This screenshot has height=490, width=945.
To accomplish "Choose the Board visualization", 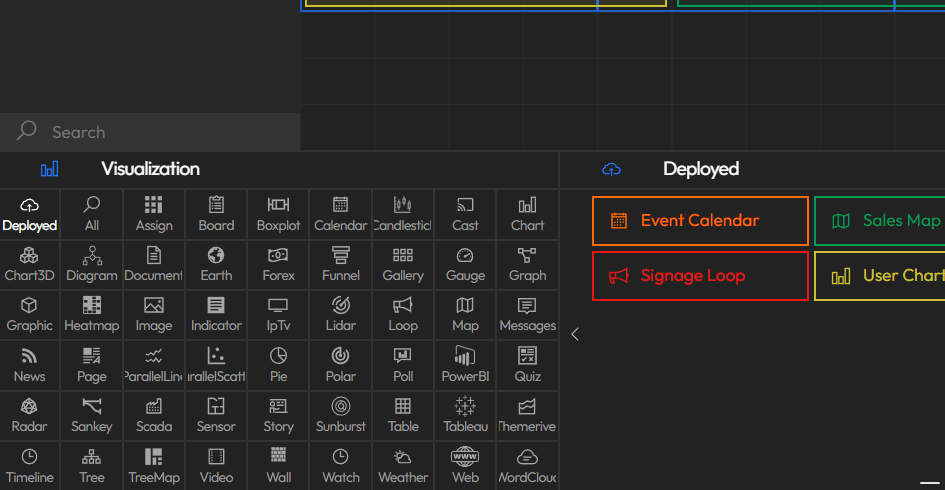I will [216, 215].
